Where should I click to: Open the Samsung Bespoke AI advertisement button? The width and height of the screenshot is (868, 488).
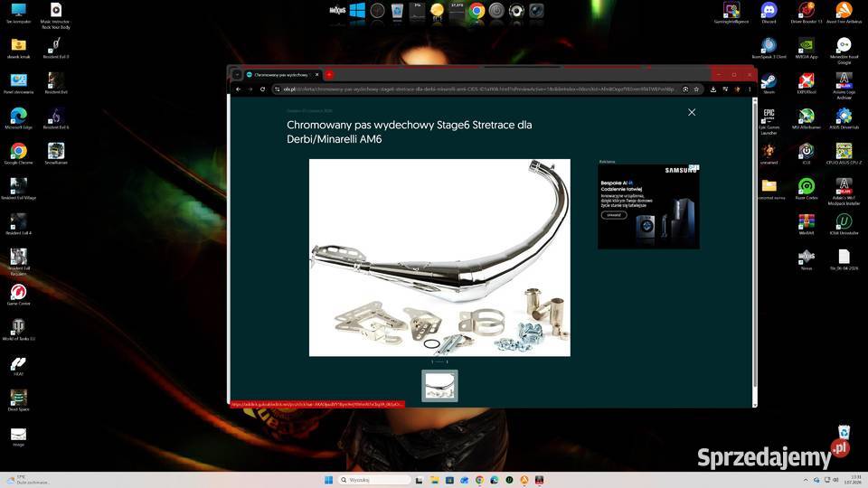[x=614, y=215]
